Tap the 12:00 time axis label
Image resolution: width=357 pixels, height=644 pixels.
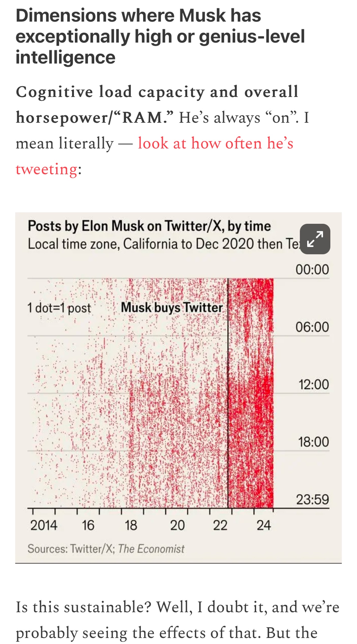(313, 384)
